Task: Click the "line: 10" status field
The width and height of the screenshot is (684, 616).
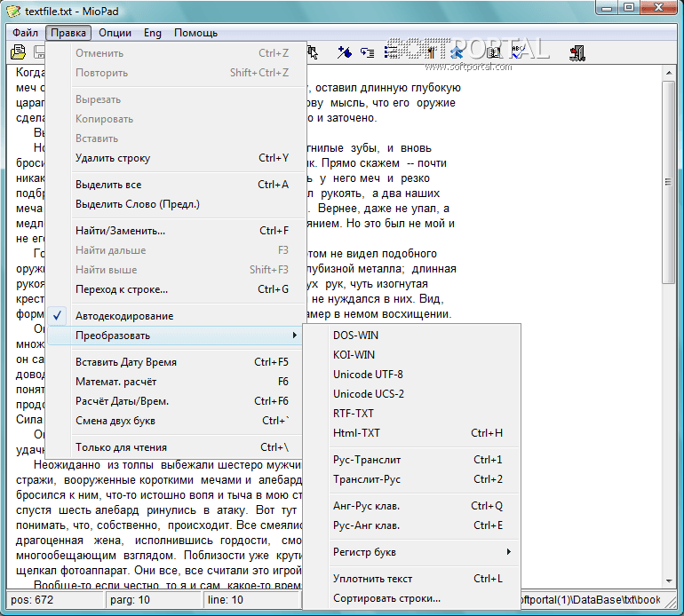Action: (x=252, y=600)
